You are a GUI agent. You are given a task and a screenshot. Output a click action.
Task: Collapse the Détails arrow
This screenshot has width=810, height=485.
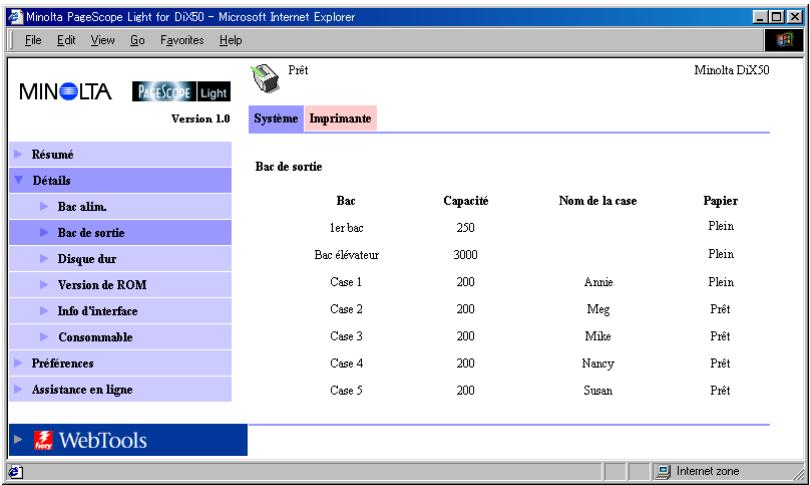[x=19, y=180]
